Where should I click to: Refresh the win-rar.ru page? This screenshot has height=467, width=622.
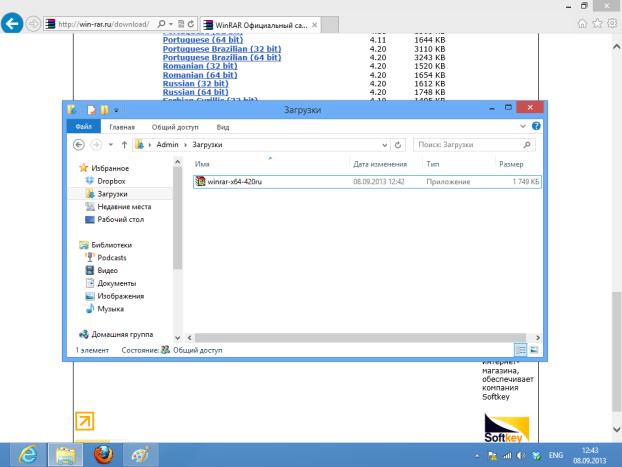(x=191, y=24)
